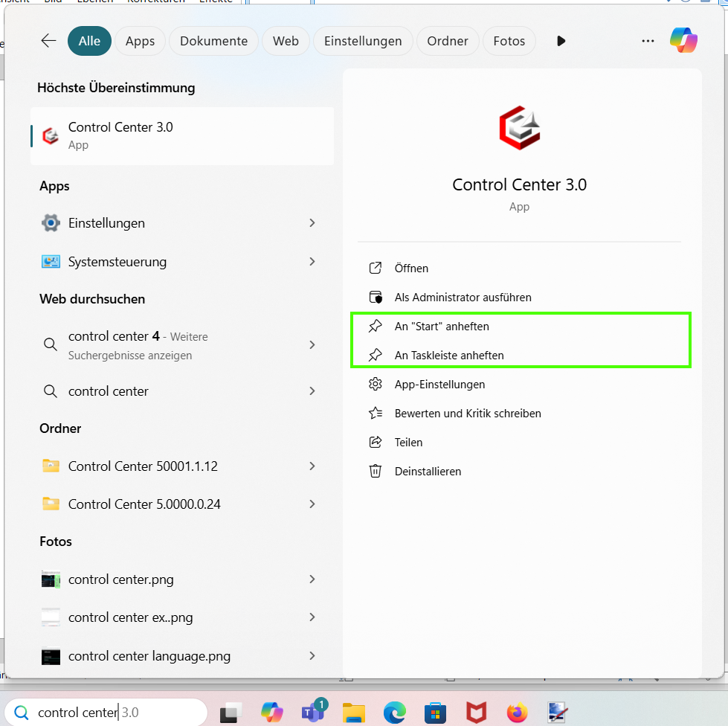Launch Microsoft Edge from the taskbar

[x=394, y=711]
